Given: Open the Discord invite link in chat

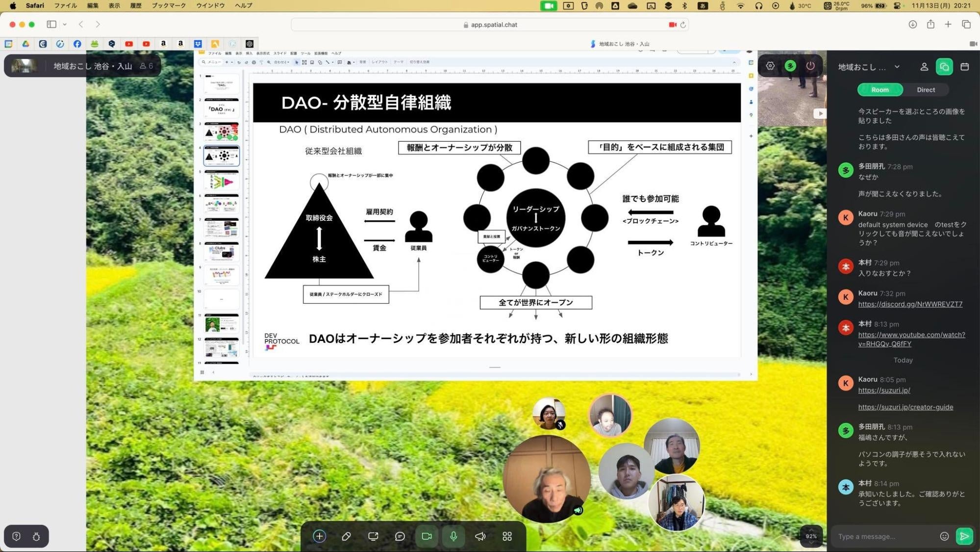Looking at the screenshot, I should pyautogui.click(x=910, y=304).
